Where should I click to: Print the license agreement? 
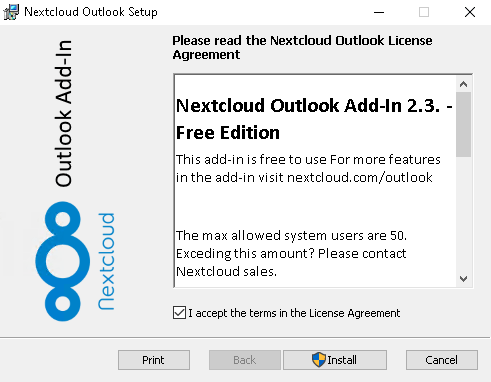154,360
